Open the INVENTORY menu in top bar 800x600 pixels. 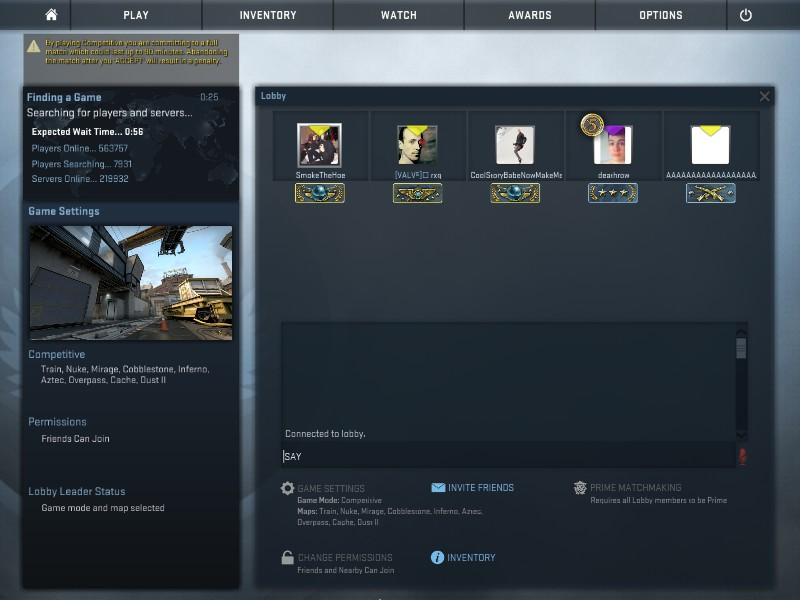click(x=268, y=15)
